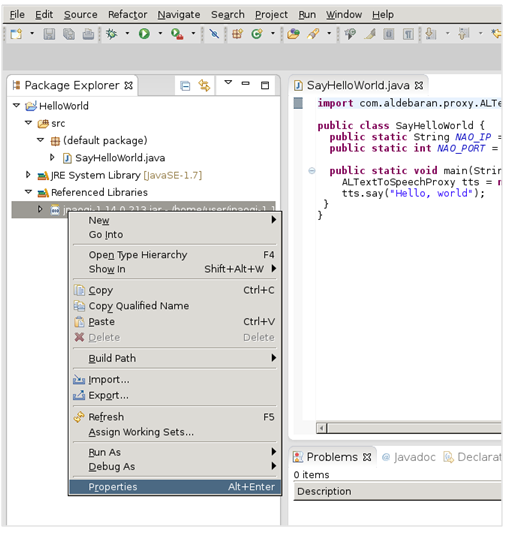Screen dimensions: 505x539
Task: Open the Project menu
Action: pyautogui.click(x=271, y=15)
